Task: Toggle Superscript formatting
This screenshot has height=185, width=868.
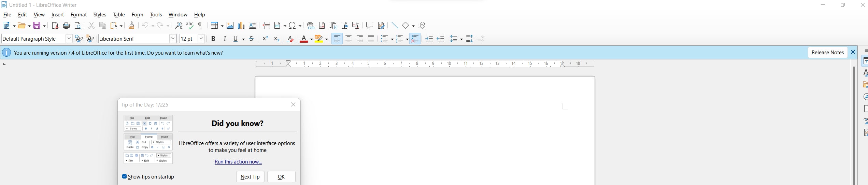Action: (265, 39)
